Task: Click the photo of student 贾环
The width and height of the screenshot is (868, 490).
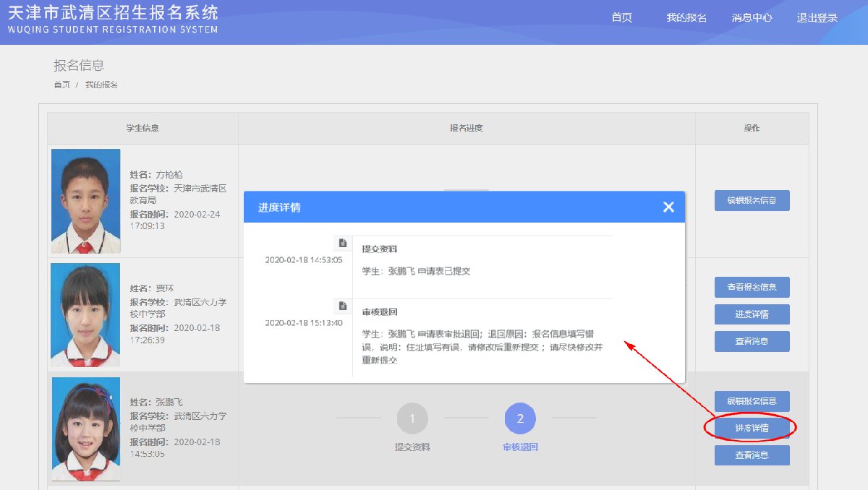Action: click(85, 314)
